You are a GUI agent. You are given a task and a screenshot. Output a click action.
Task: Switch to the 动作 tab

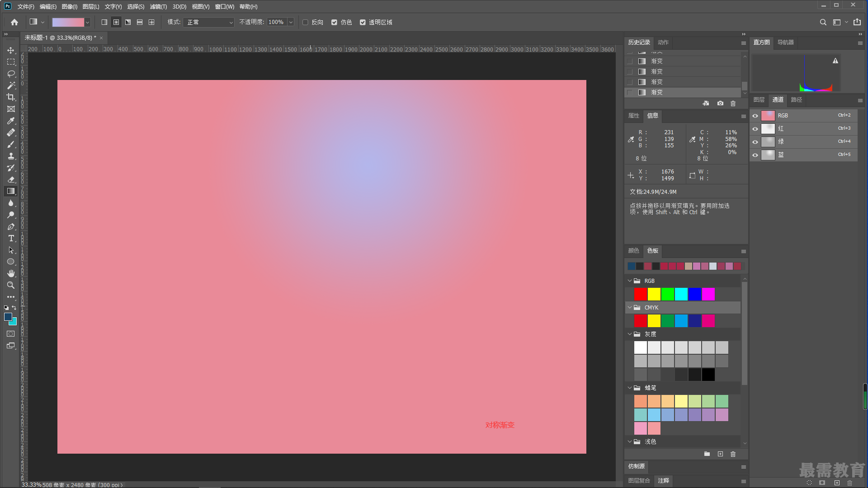663,42
